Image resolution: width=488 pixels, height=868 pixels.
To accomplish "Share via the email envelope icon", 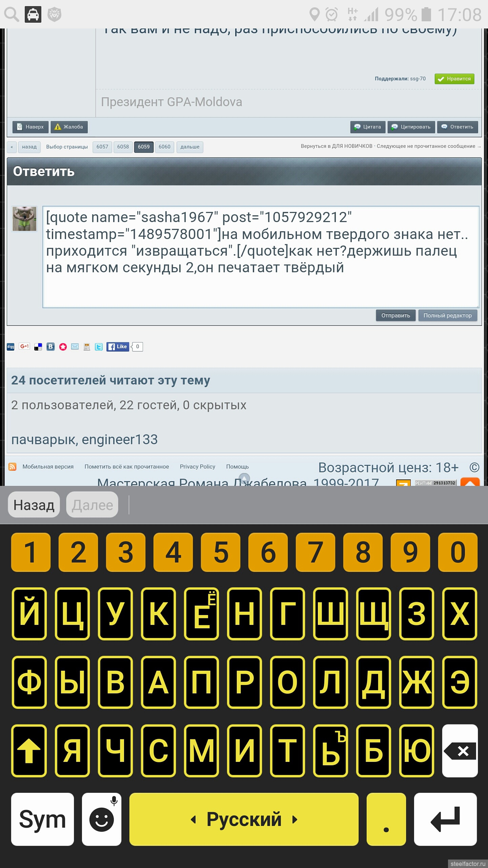I will (x=75, y=347).
